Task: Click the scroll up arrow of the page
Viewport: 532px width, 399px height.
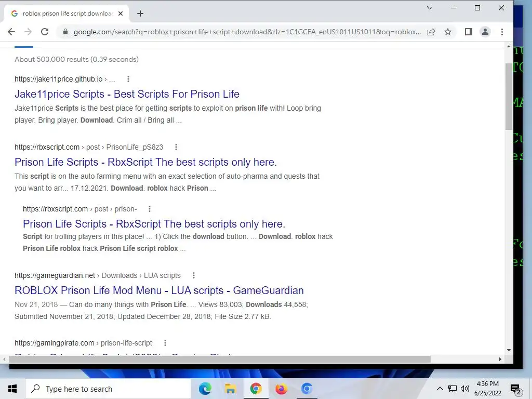Action: 509,46
